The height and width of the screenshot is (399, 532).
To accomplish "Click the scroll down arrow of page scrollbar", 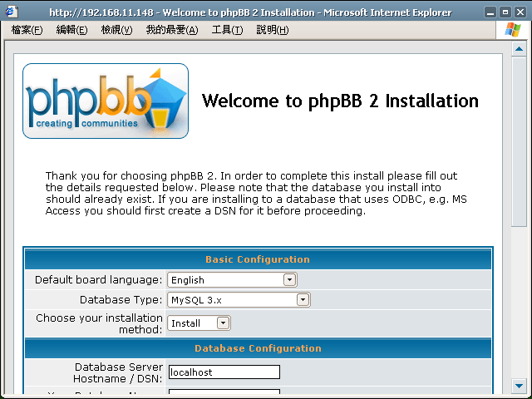I will click(519, 386).
